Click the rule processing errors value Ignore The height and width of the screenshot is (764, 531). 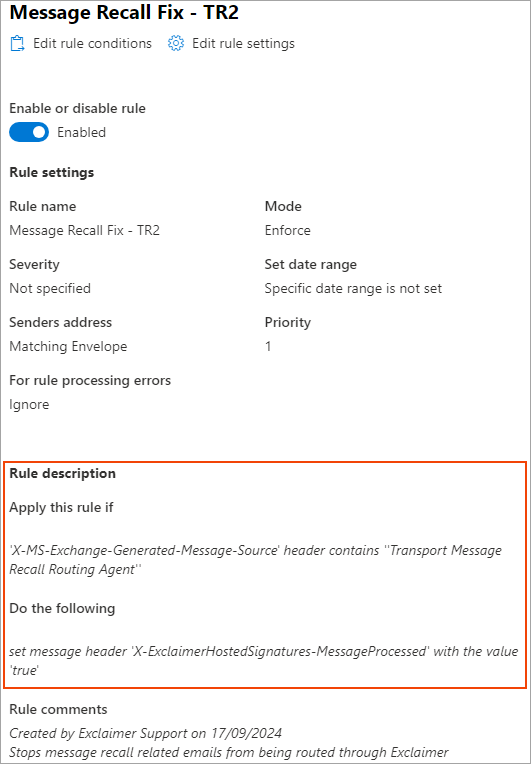pos(29,404)
